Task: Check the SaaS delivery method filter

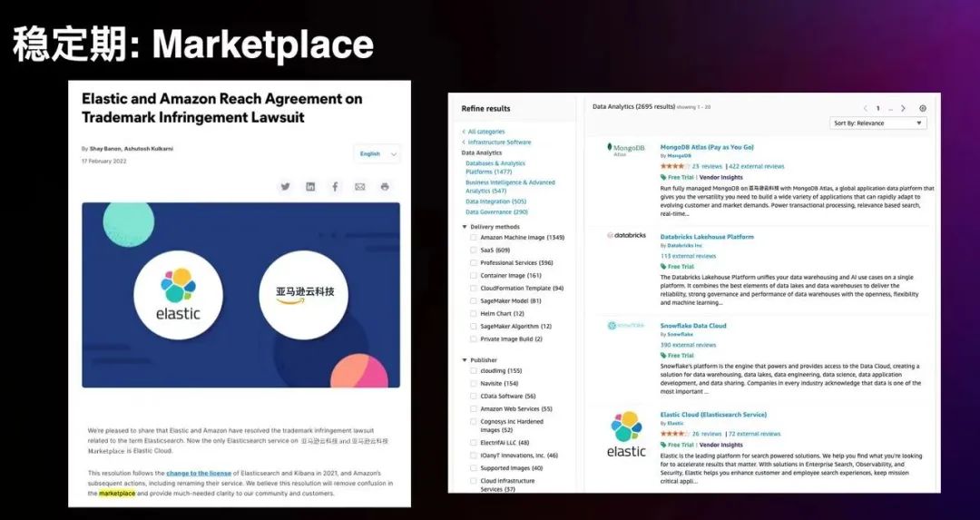Action: (474, 250)
